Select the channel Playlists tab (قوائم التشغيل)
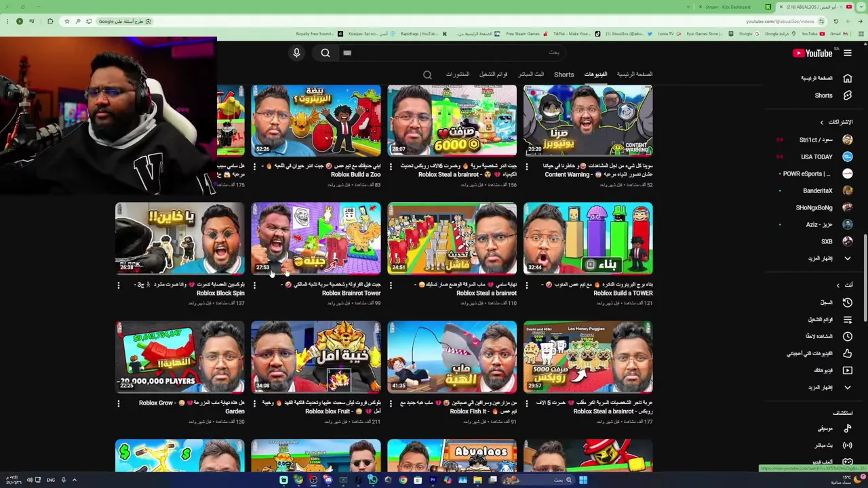Screen dimensions: 868x488 pyautogui.click(x=493, y=75)
